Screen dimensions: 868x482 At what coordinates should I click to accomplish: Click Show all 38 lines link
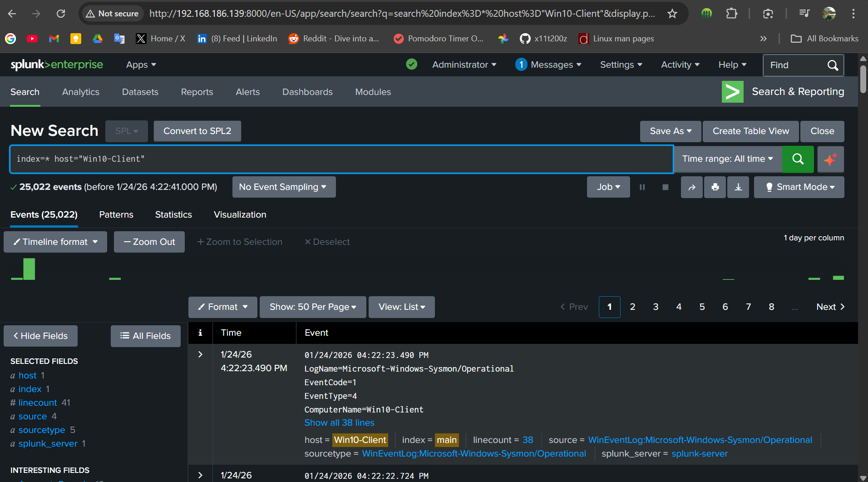tap(339, 422)
